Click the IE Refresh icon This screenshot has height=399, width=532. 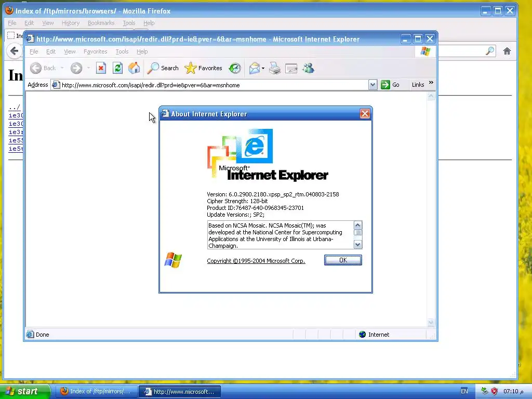click(117, 68)
